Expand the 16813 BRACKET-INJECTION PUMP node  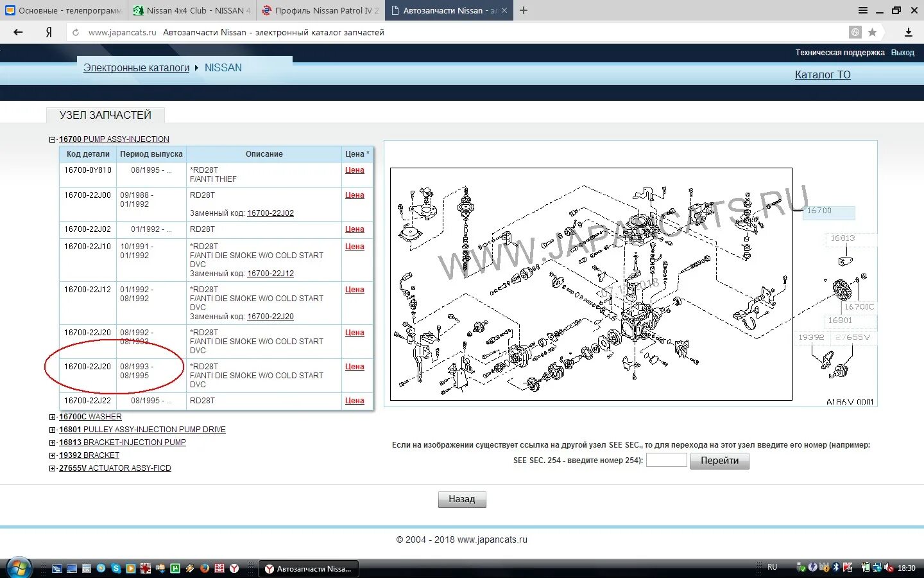53,442
